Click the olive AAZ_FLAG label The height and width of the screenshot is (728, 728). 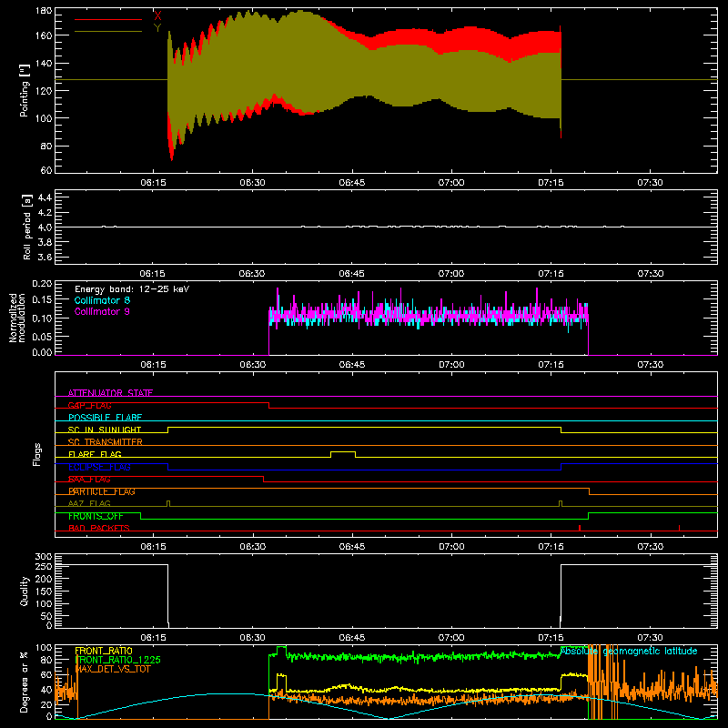click(x=89, y=503)
